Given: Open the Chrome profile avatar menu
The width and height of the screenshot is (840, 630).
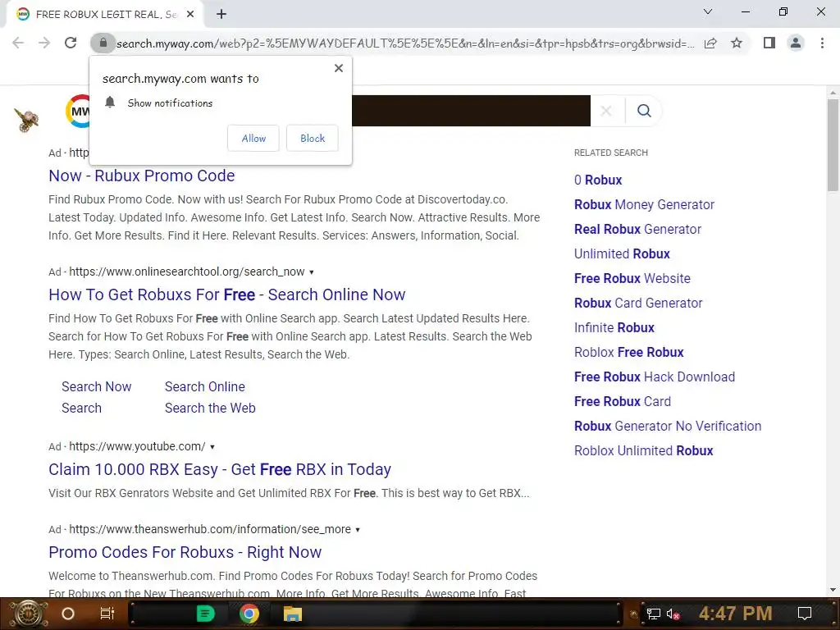Looking at the screenshot, I should (x=796, y=43).
